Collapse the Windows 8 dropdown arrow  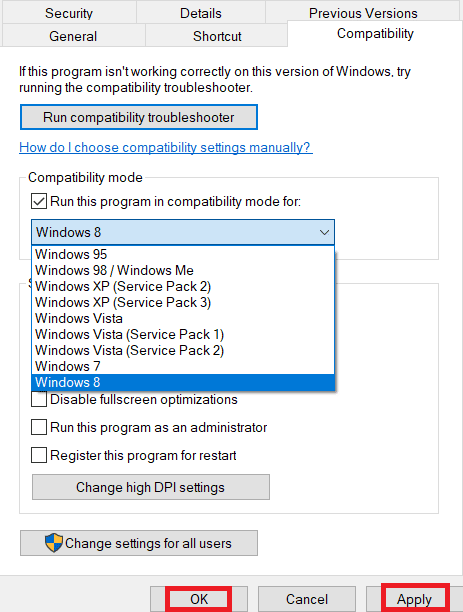[x=324, y=232]
